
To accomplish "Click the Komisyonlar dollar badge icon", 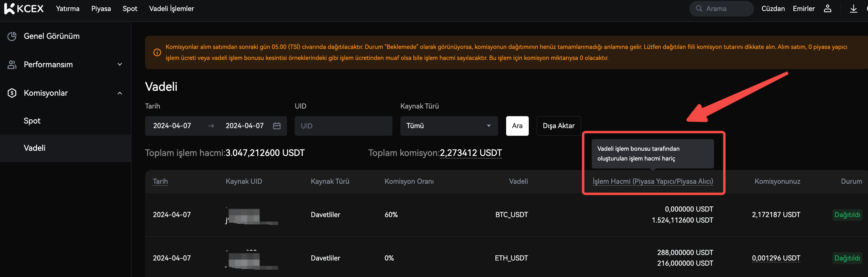I will [x=12, y=93].
